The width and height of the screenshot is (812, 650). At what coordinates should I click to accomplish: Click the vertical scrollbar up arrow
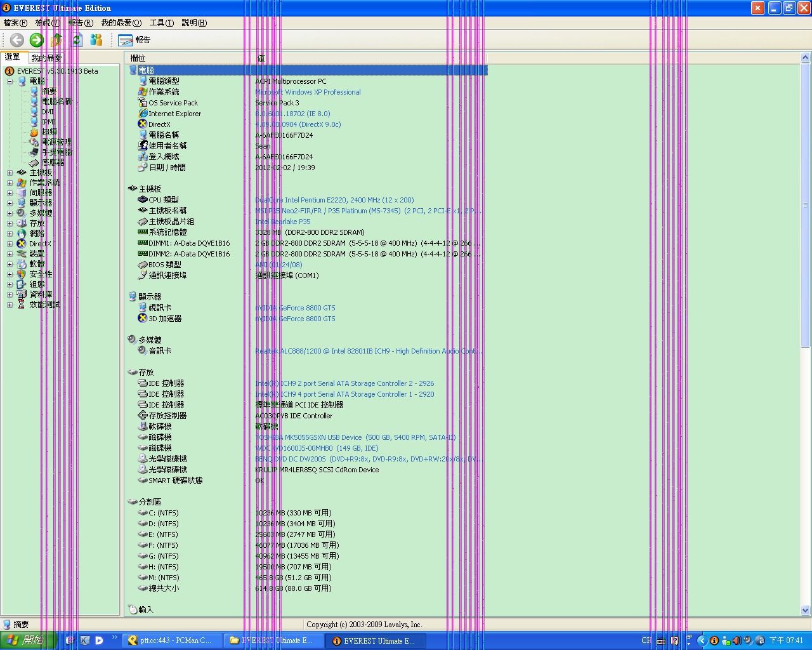[806, 58]
